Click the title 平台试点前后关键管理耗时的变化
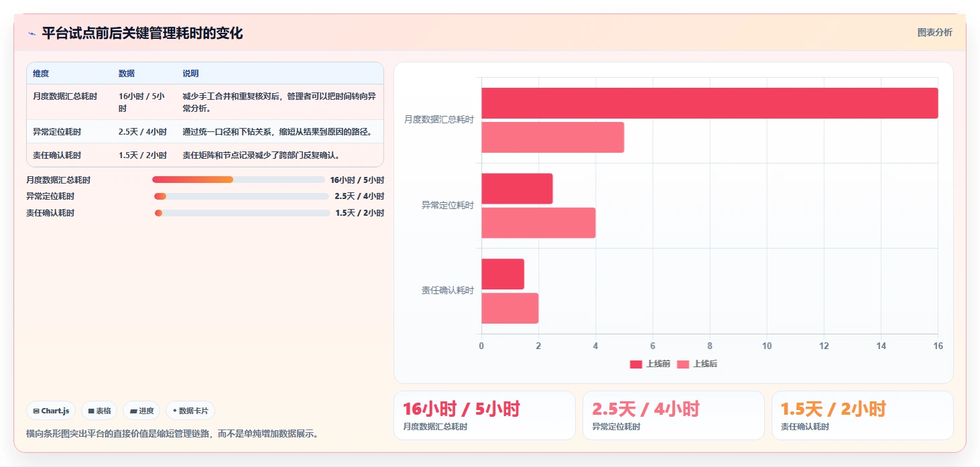This screenshot has width=980, height=467. pos(142,34)
